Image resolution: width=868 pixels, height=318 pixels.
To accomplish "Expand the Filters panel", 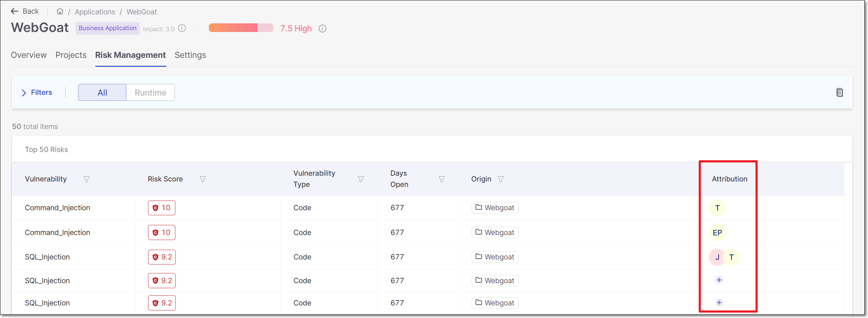I will pyautogui.click(x=37, y=93).
